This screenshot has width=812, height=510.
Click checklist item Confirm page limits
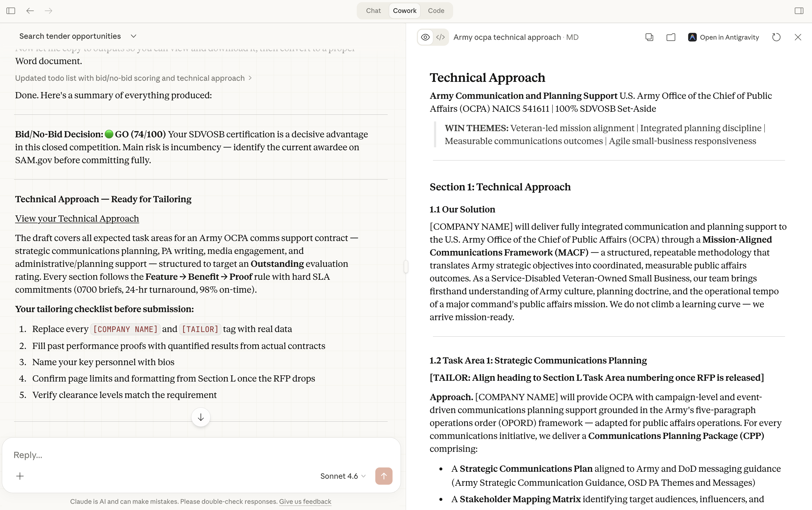tap(174, 379)
